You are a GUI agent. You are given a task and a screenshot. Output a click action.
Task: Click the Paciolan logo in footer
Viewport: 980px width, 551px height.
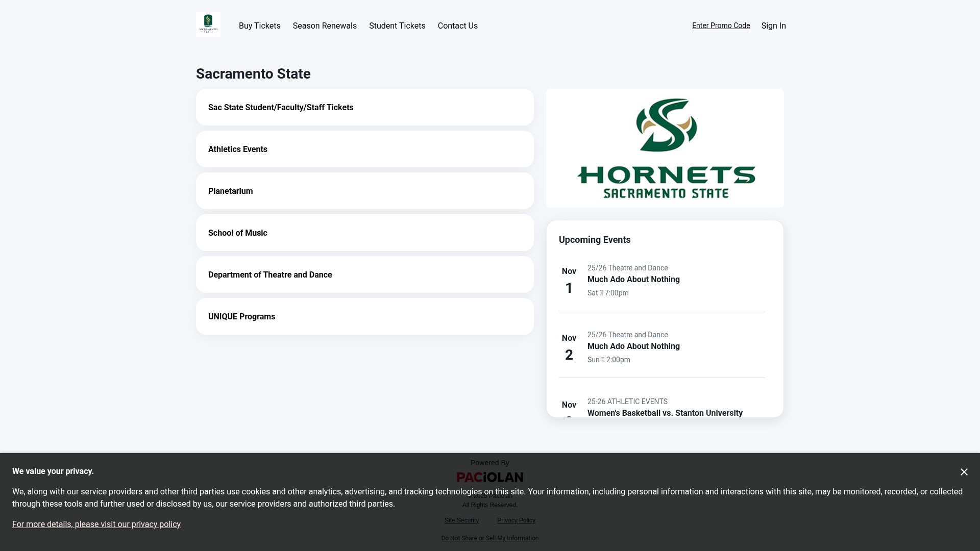[490, 477]
